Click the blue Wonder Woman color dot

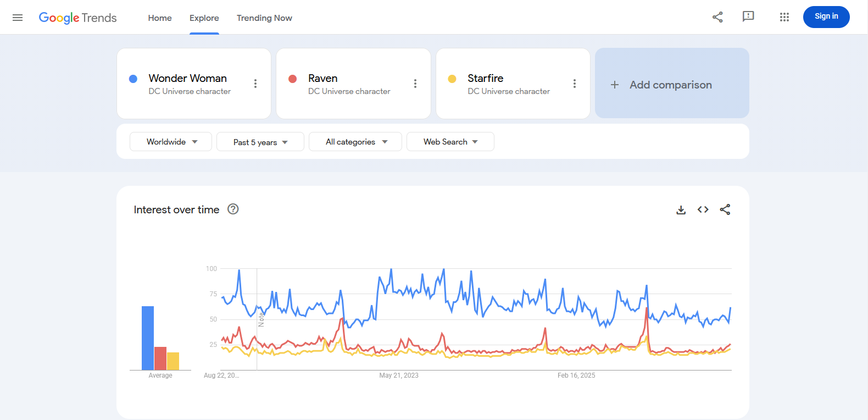coord(133,79)
